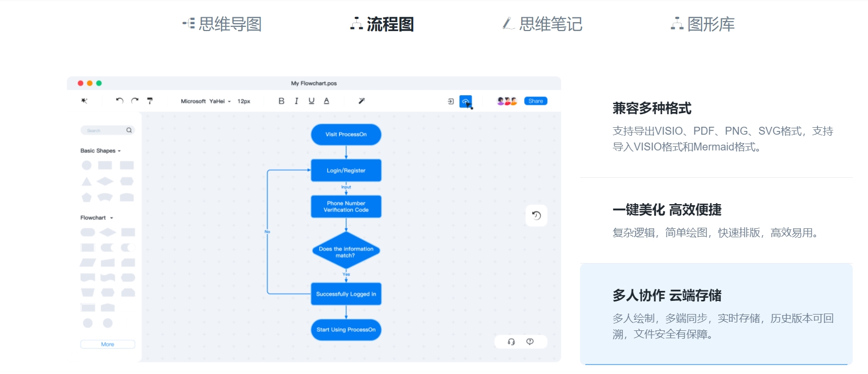Screen dimensions: 868x374
Task: Click the No label on the loop line
Action: 267,231
